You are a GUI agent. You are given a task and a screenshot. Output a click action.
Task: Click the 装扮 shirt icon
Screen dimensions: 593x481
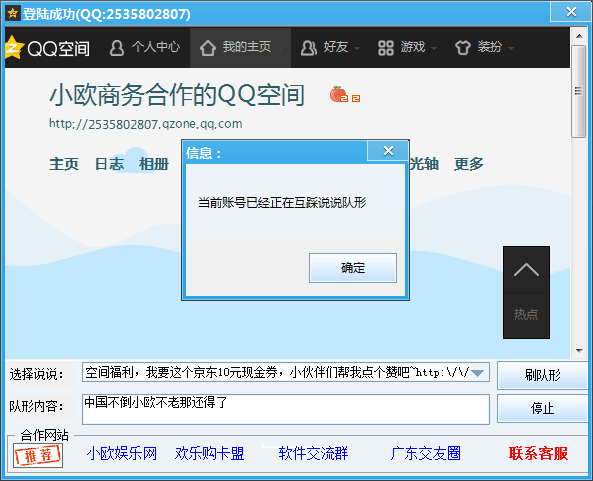click(463, 48)
